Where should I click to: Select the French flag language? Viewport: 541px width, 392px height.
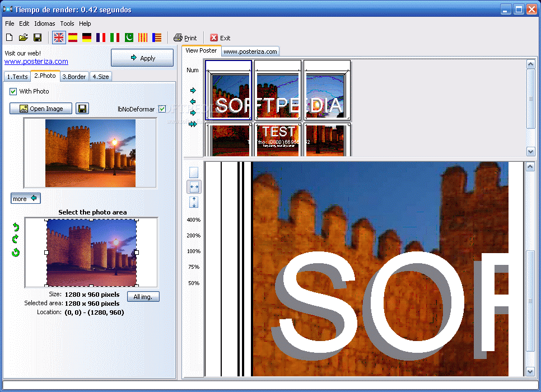coord(101,38)
